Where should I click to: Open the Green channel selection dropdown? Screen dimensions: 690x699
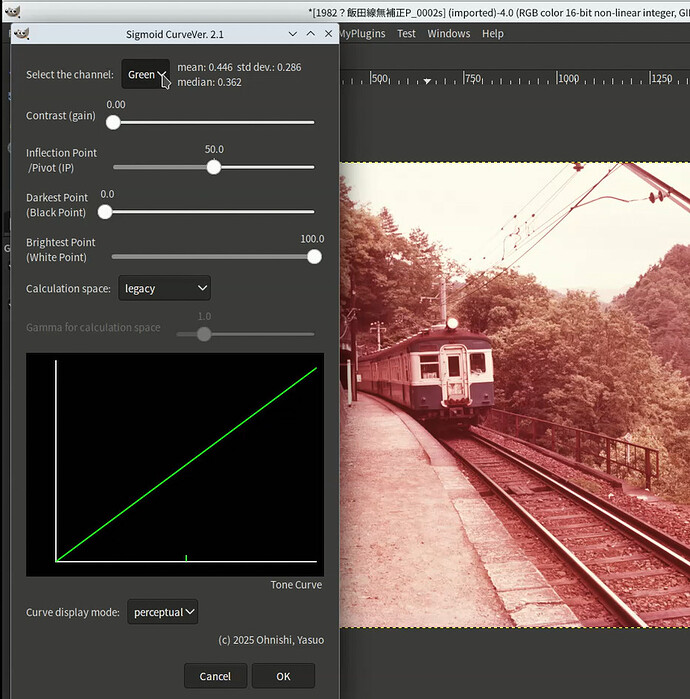click(146, 74)
